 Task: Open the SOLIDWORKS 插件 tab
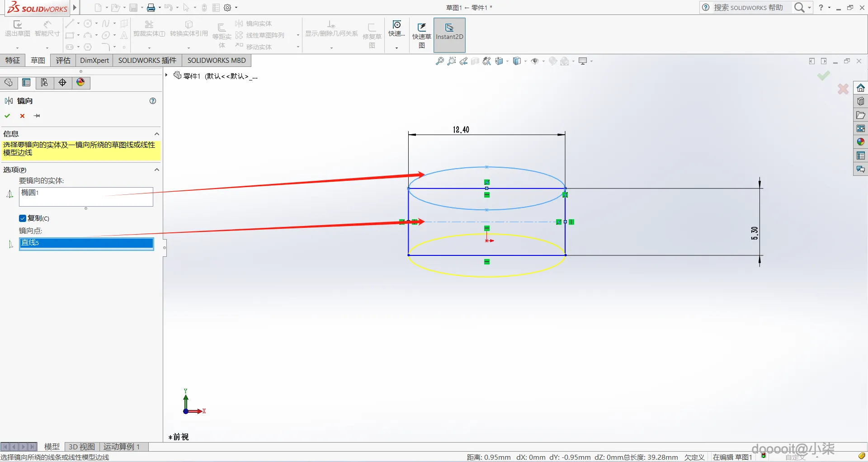tap(147, 60)
